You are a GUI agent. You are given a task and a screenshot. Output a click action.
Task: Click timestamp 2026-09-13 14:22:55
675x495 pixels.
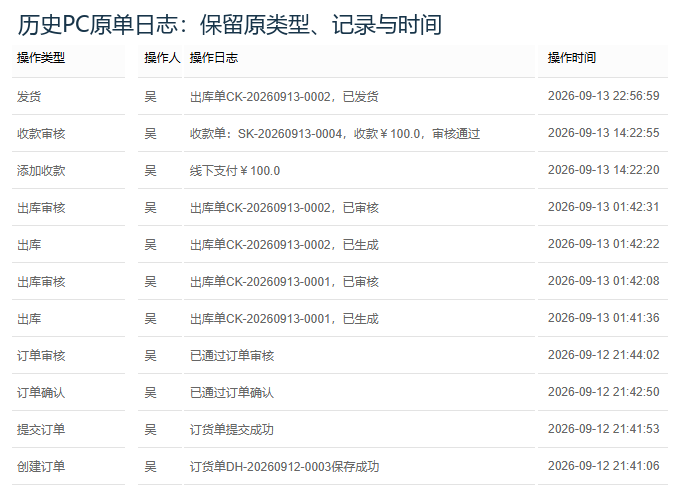[604, 133]
